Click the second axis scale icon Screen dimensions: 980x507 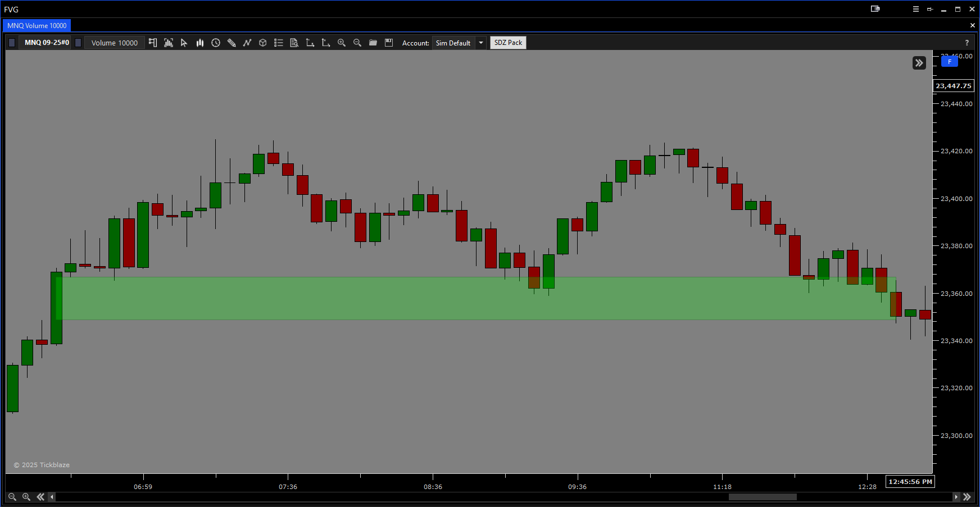coord(326,43)
